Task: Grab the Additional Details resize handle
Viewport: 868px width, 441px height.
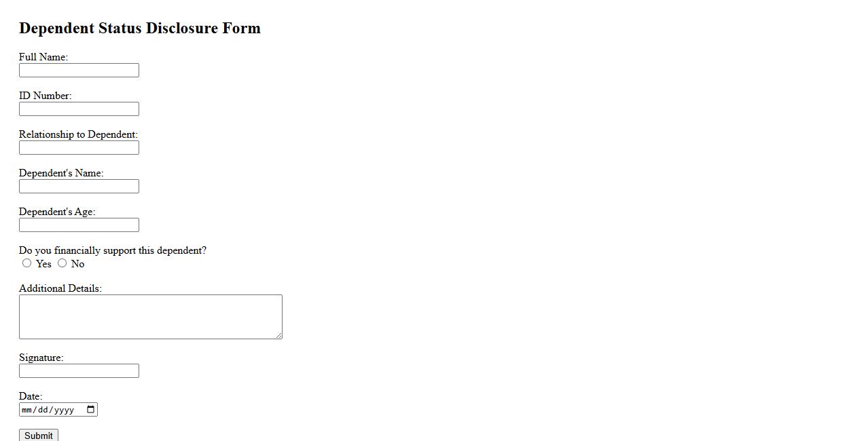Action: click(x=278, y=335)
